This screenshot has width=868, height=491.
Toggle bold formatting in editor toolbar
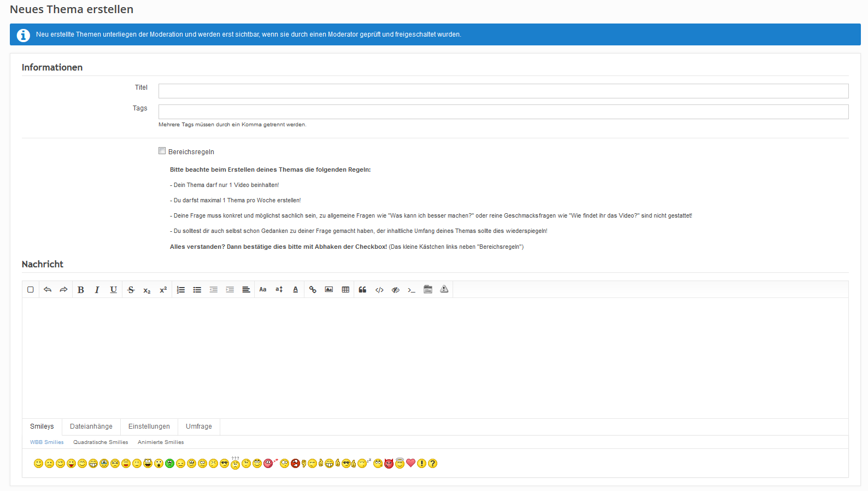tap(81, 290)
